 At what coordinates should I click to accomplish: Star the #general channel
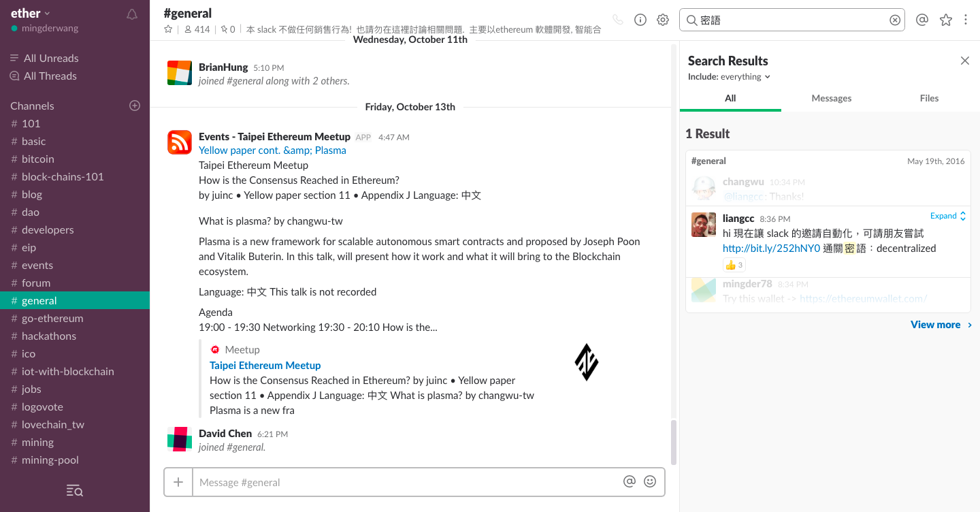[168, 29]
